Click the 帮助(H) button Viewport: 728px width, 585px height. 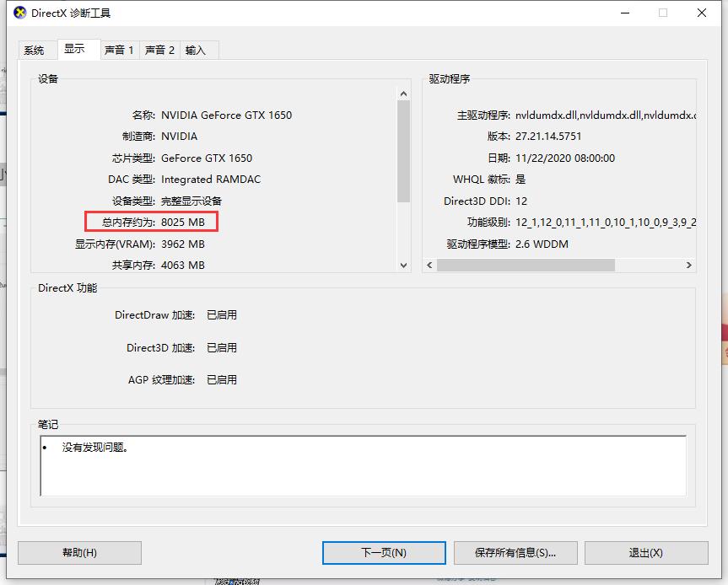(79, 552)
